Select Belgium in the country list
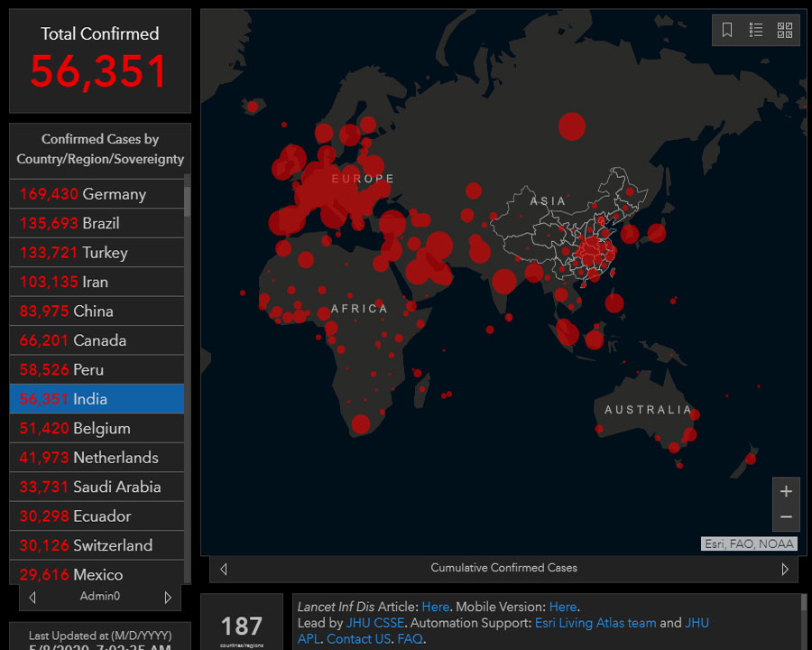 (x=97, y=428)
